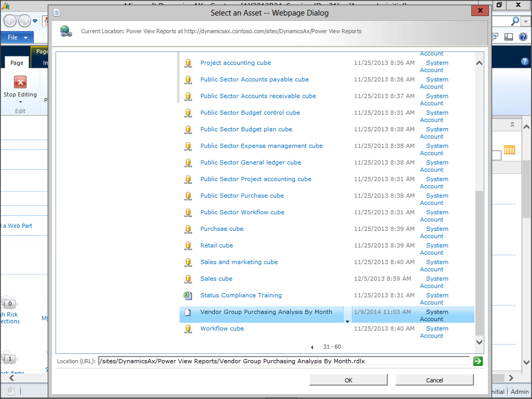Image resolution: width=532 pixels, height=399 pixels.
Task: Click the cube icon beside Workflow cube
Action: click(x=188, y=329)
